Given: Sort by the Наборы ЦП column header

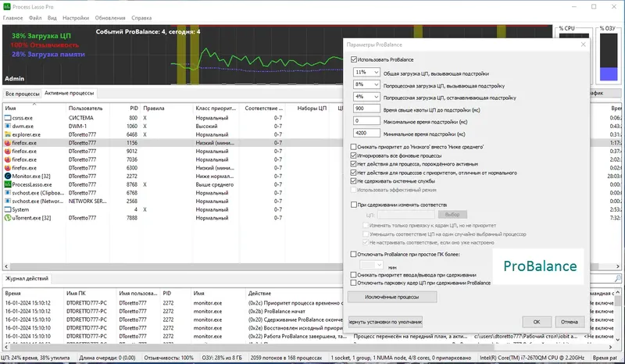Looking at the screenshot, I should click(x=312, y=108).
